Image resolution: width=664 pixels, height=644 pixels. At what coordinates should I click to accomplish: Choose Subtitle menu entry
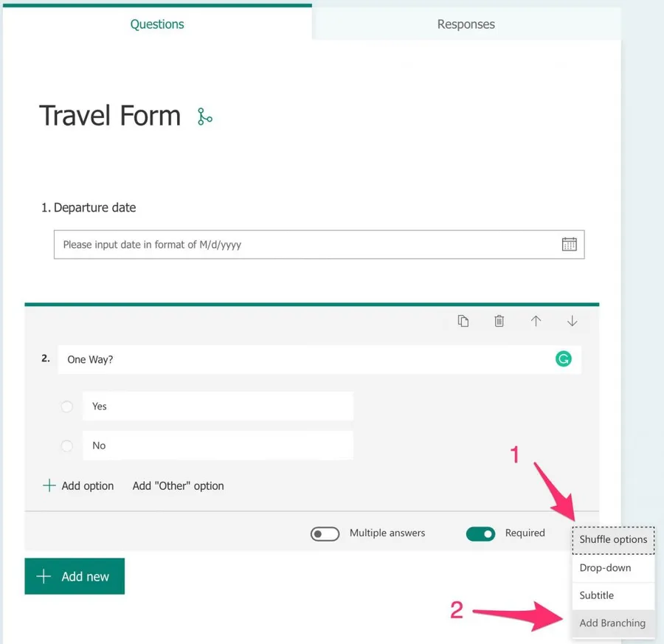597,595
